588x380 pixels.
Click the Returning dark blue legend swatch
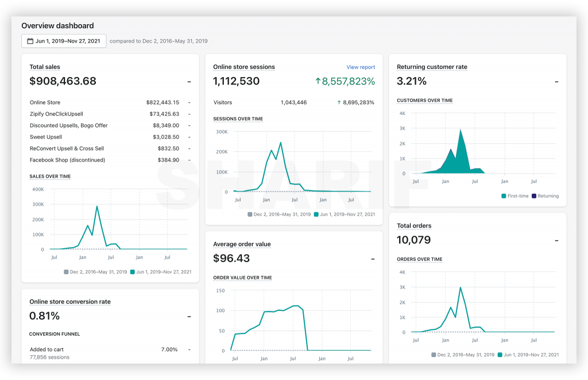click(533, 196)
